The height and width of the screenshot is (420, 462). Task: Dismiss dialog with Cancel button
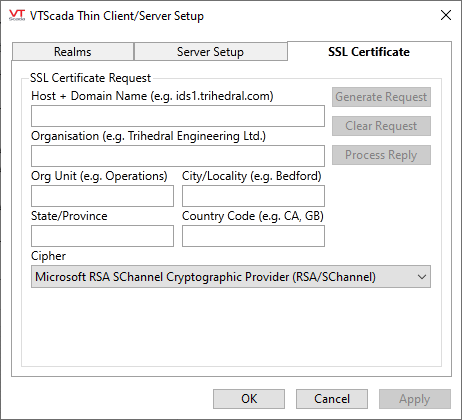coord(332,399)
